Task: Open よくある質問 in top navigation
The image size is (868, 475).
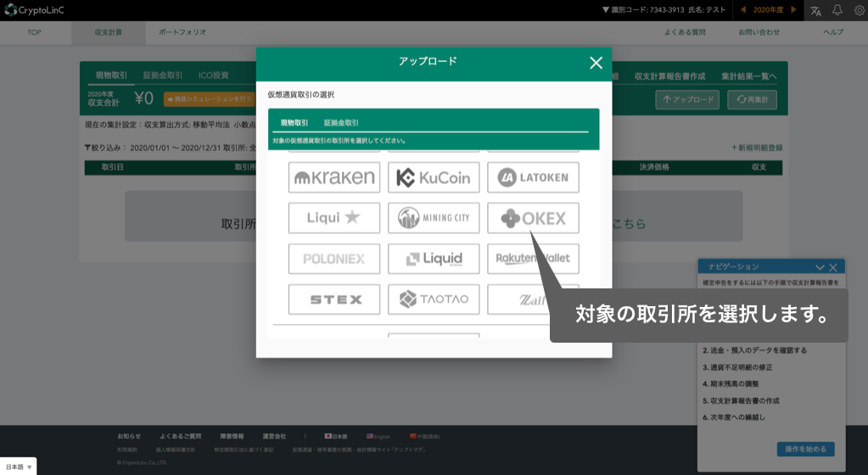Action: point(685,33)
